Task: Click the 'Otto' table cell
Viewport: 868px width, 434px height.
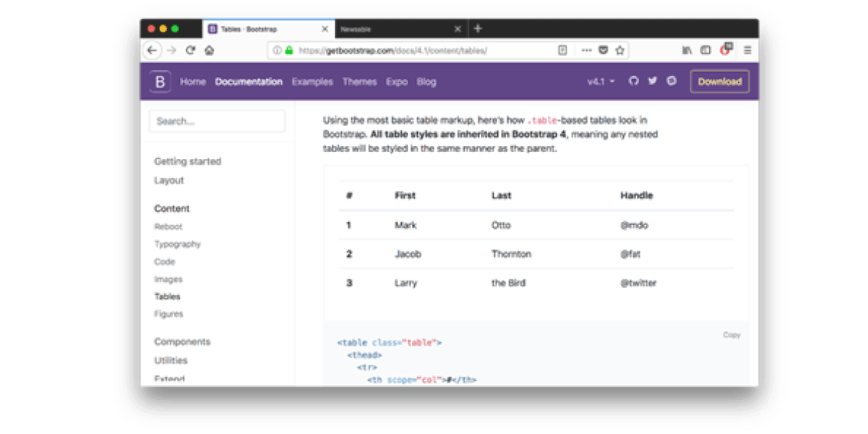Action: pyautogui.click(x=501, y=225)
